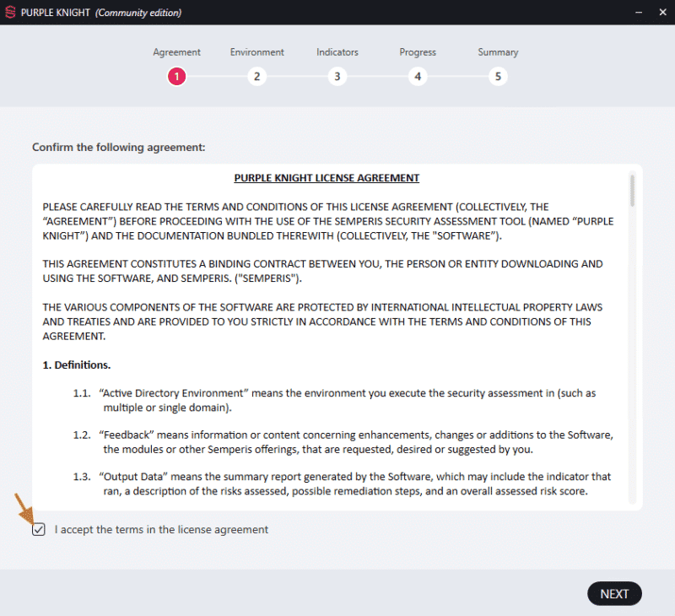Select step 5 Summary circle

(x=498, y=77)
